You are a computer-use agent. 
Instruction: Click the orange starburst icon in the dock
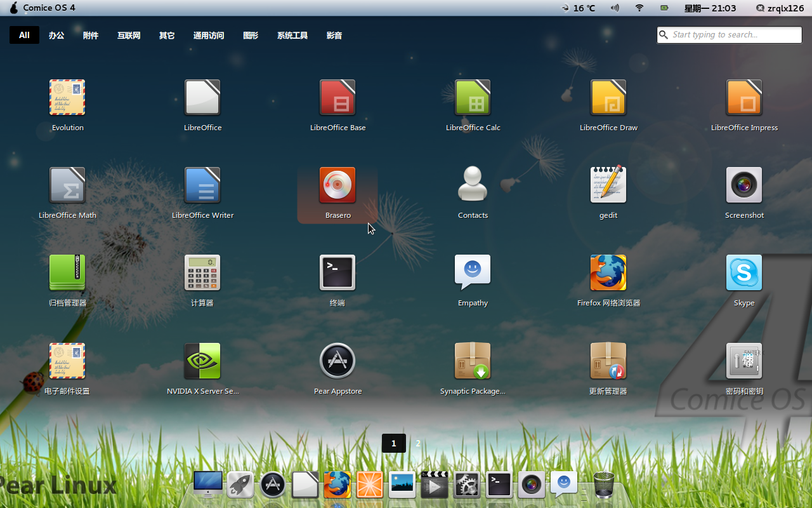pyautogui.click(x=369, y=485)
